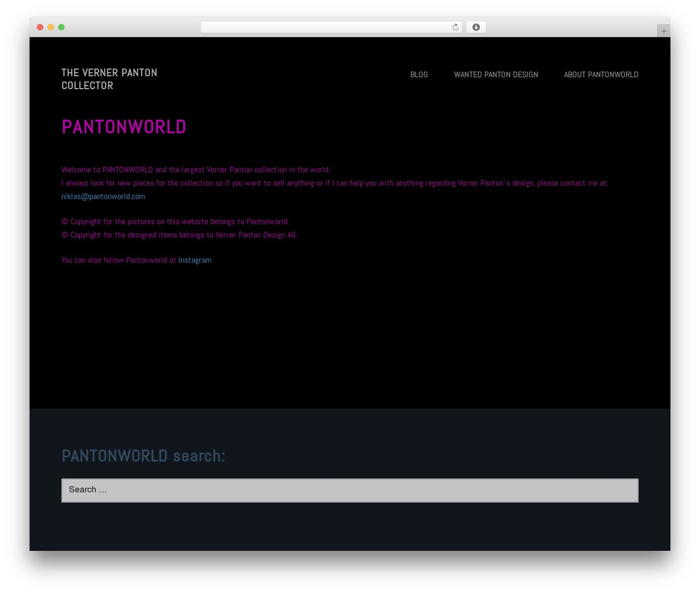Open a new tab with plus icon
The height and width of the screenshot is (593, 700).
click(x=663, y=31)
